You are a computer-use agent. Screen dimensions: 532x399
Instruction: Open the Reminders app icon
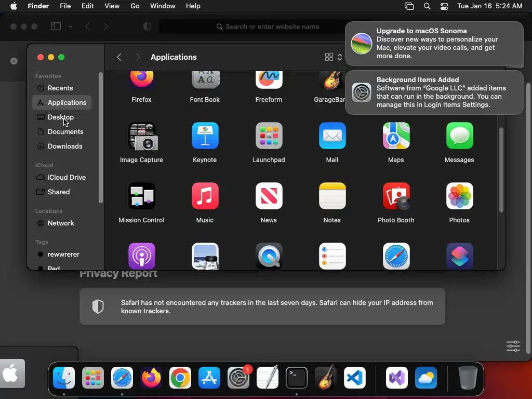332,256
